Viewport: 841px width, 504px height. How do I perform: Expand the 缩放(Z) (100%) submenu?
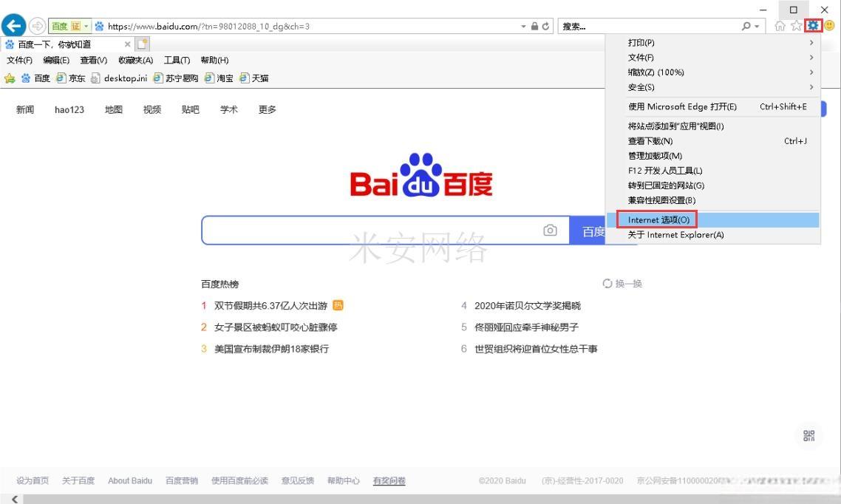click(713, 72)
